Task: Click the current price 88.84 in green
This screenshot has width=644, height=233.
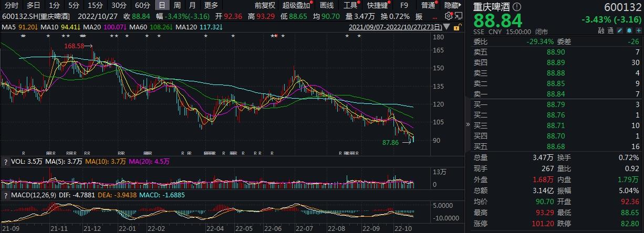Action: coord(498,21)
